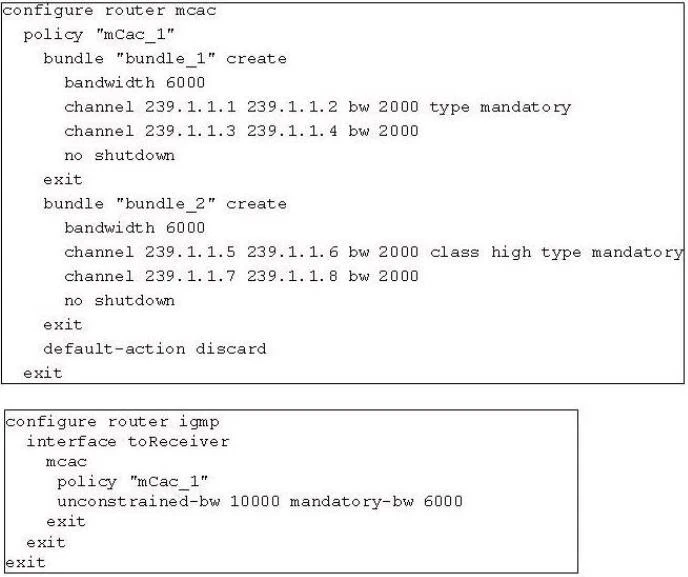Click 'no shutdown' under bundle_1
Screen dimensions: 688x577
coord(119,155)
